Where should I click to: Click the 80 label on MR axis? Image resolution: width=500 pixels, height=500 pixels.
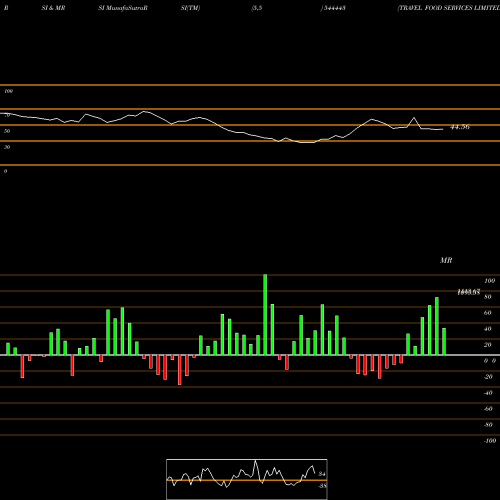pyautogui.click(x=488, y=297)
